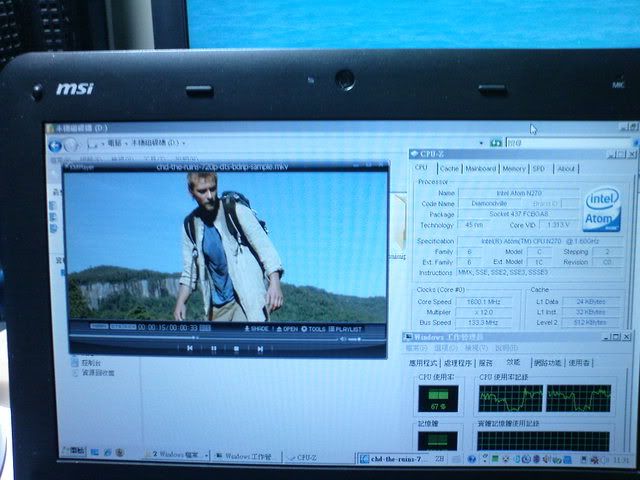Open the 處理程序 tab in Task Manager
640x480 pixels.
458,363
